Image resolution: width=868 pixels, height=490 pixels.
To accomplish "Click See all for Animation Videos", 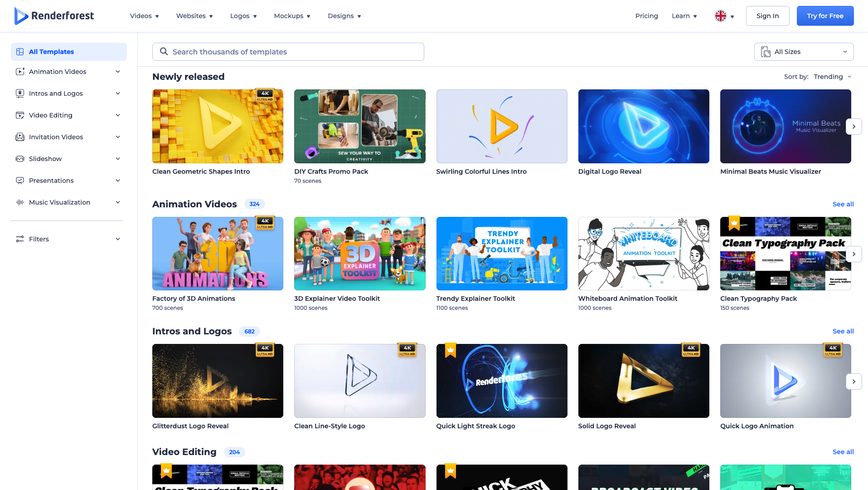I will [843, 204].
